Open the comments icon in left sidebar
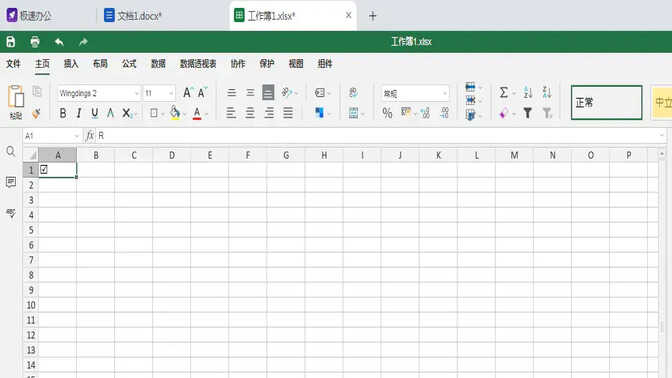The image size is (672, 378). [11, 182]
